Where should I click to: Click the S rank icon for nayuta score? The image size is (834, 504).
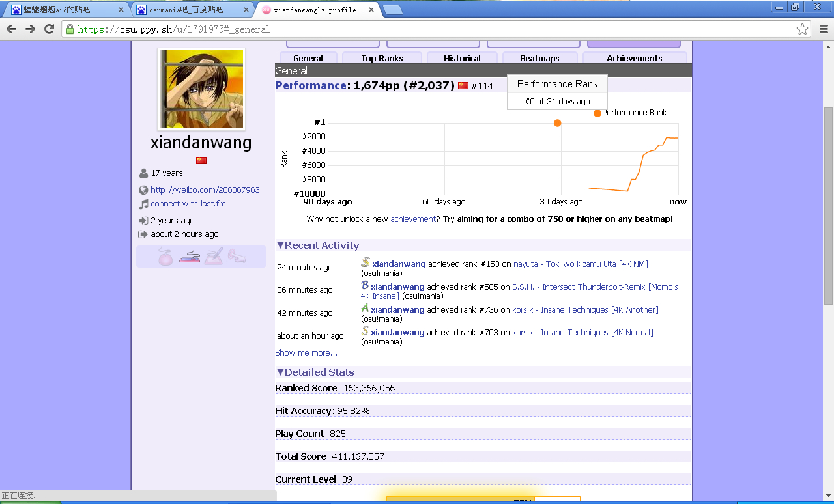tap(366, 262)
